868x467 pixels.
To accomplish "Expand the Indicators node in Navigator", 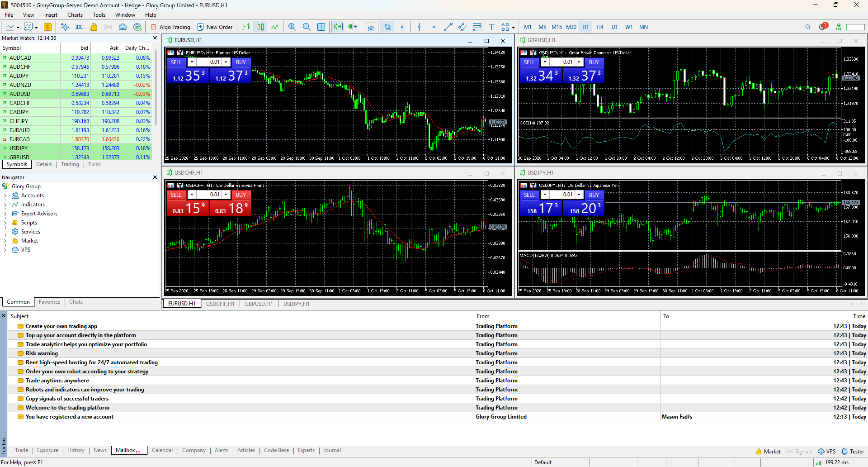I will coord(5,205).
